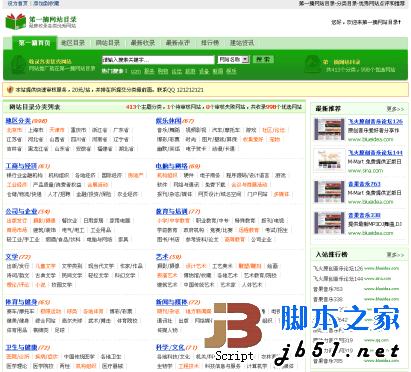Focus the search keyword input field
411x372 pixels.
158,60
